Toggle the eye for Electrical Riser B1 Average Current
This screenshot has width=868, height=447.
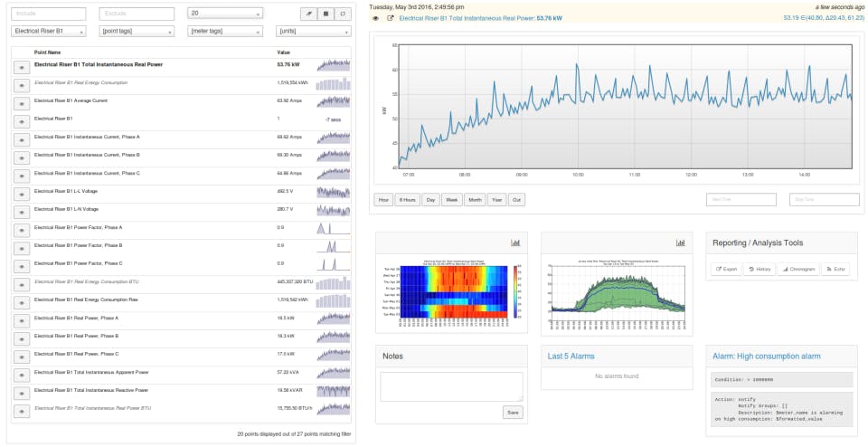click(22, 103)
